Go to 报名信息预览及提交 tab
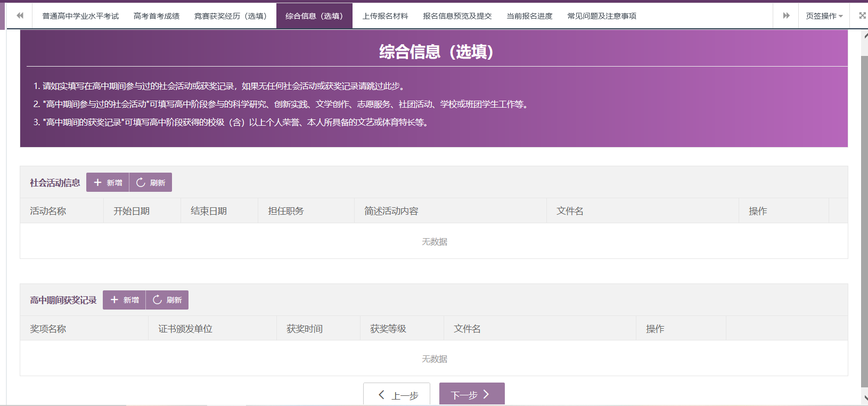 tap(457, 16)
